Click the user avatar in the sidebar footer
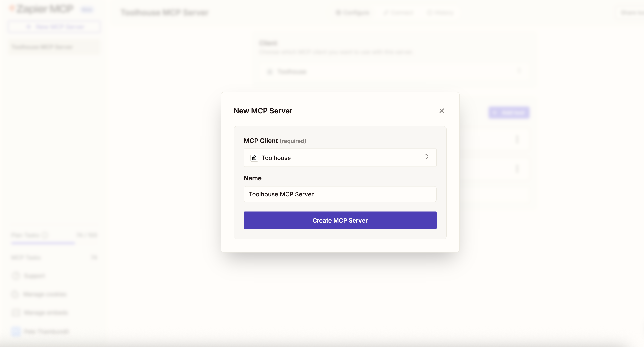Viewport: 644px width, 347px height. pos(16,331)
